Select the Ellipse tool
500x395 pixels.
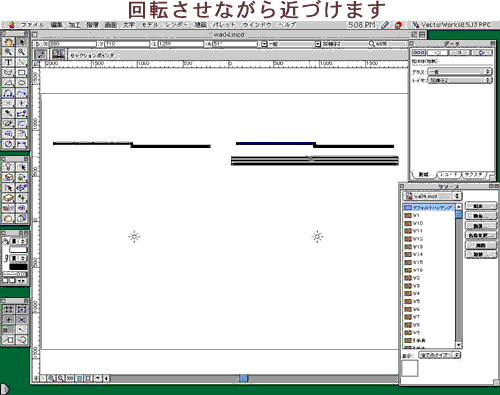point(21,83)
